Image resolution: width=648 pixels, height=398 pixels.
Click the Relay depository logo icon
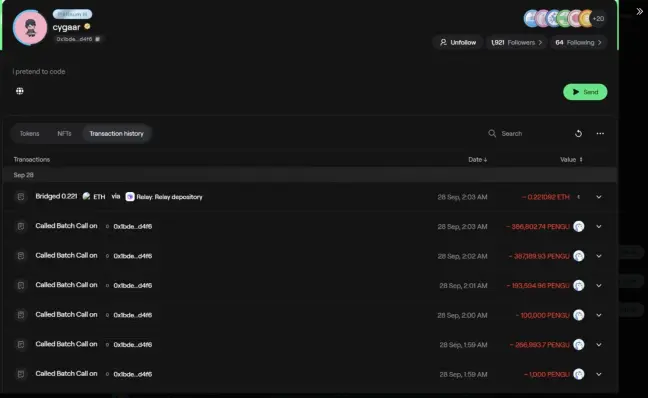[x=130, y=197]
